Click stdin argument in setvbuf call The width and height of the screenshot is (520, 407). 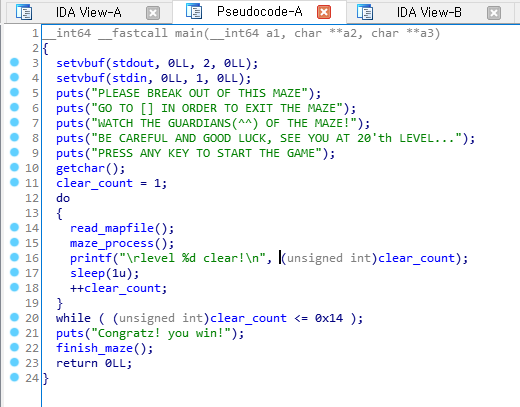tap(129, 78)
